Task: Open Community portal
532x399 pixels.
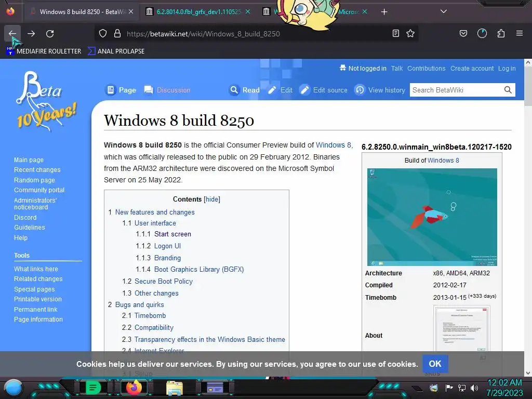Action: [x=39, y=190]
